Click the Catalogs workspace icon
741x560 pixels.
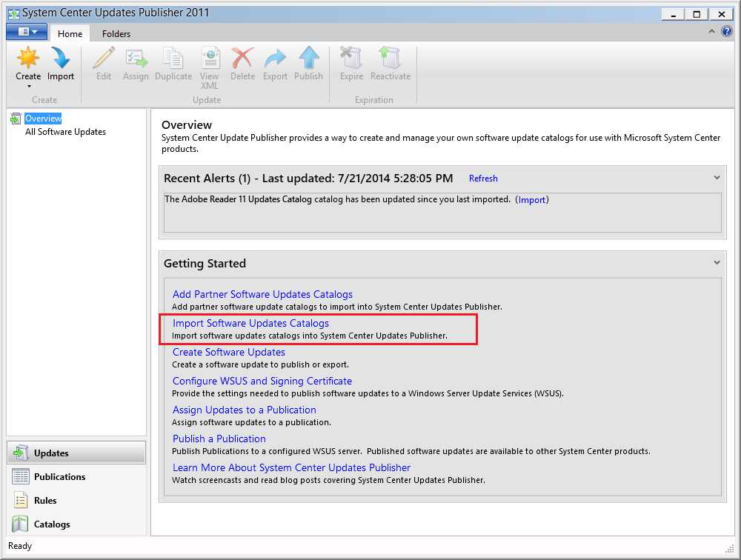(x=20, y=524)
